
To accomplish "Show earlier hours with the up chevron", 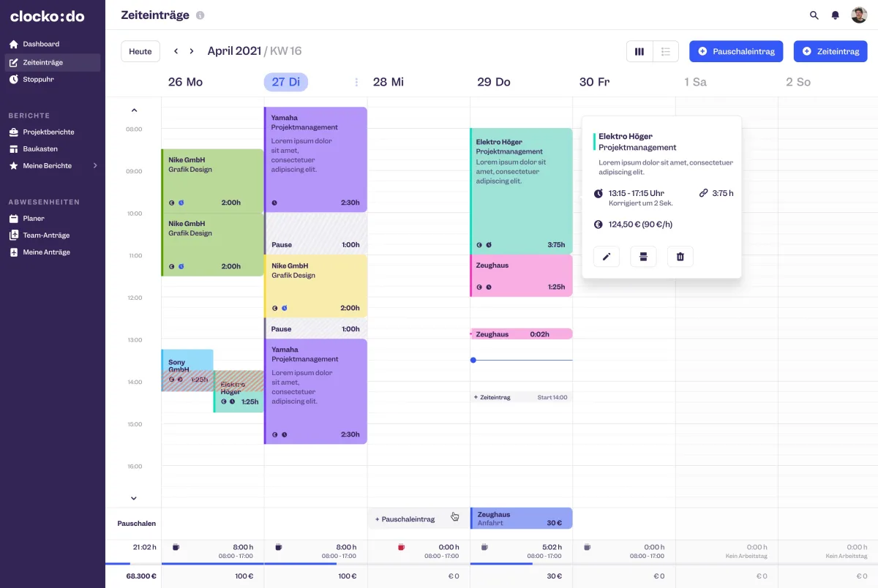I will tap(134, 111).
